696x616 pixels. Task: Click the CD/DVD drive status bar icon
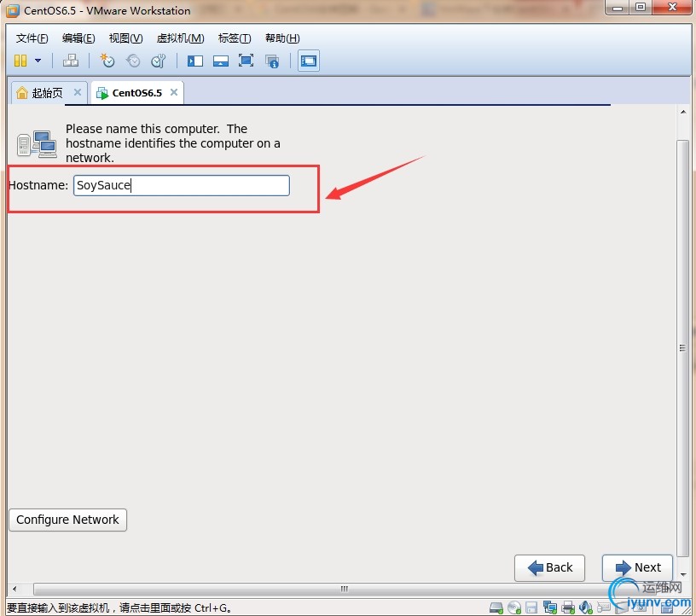coord(514,607)
